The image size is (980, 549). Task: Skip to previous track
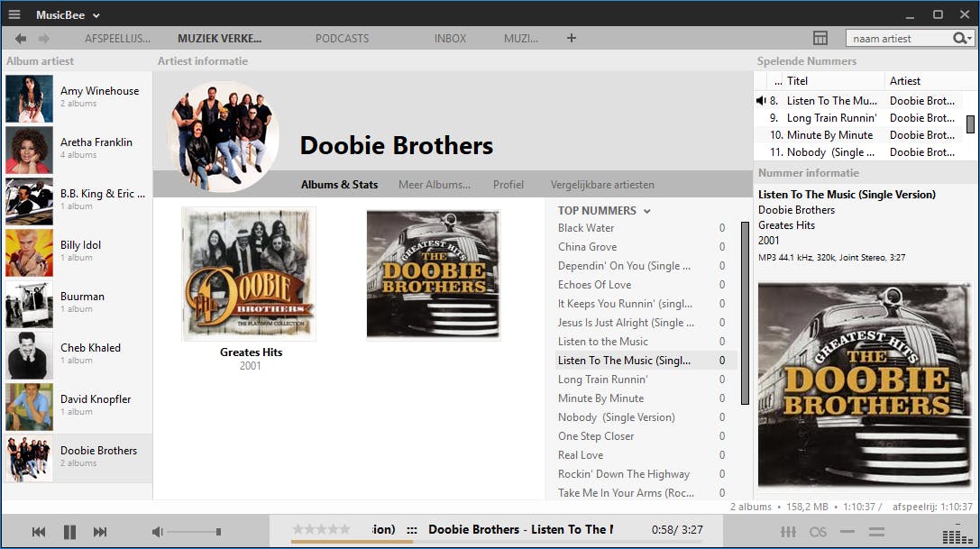(x=39, y=532)
